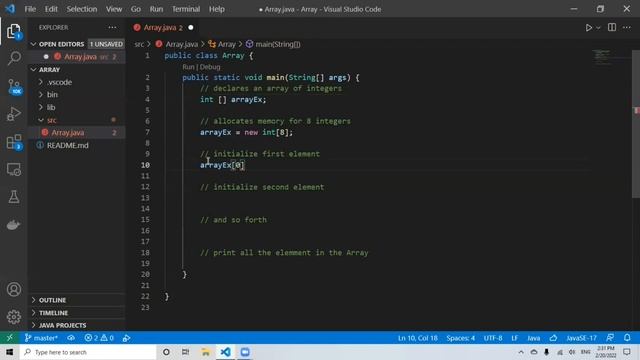This screenshot has height=360, width=640.
Task: Click the Debug code lens link
Action: (210, 67)
